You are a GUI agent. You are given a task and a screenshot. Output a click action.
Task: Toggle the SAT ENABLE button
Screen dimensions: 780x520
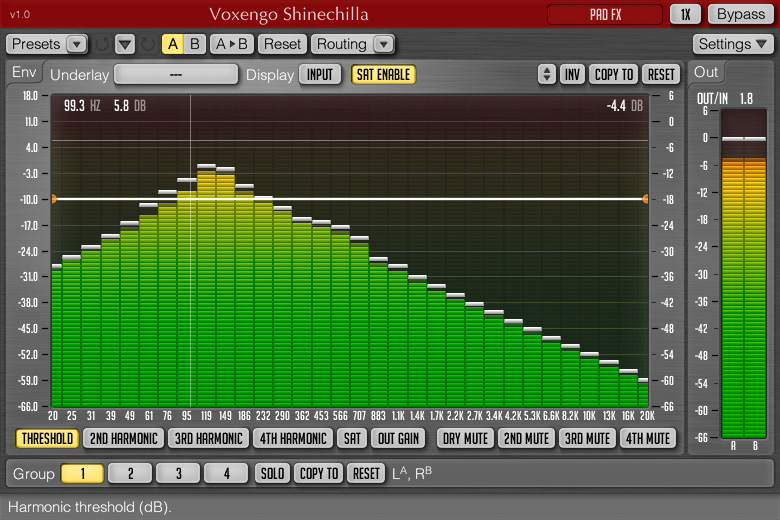(x=383, y=74)
